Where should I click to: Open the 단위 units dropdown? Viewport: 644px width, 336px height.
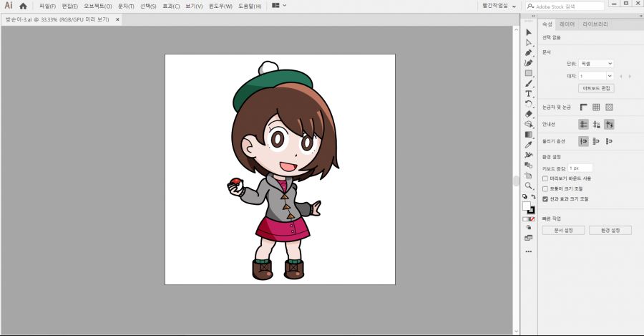click(596, 63)
